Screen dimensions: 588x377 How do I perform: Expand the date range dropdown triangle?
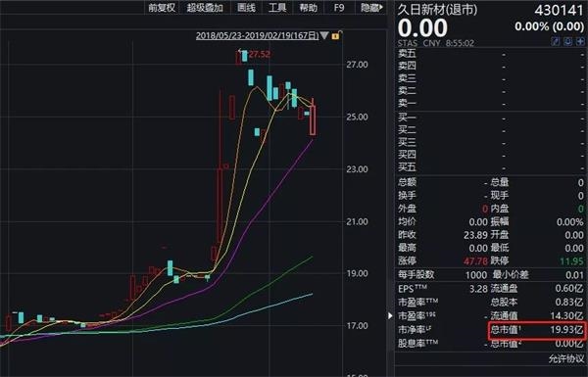coord(324,35)
